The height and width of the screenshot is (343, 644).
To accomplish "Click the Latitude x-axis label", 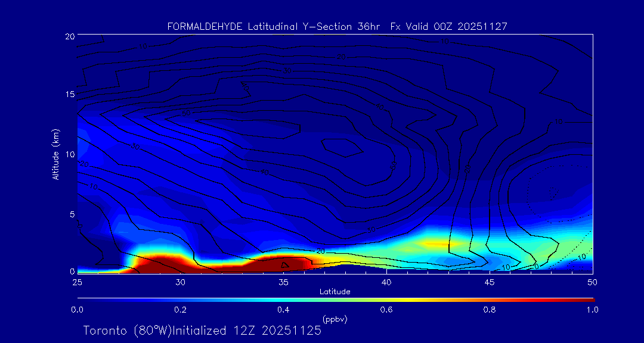I will (x=335, y=291).
